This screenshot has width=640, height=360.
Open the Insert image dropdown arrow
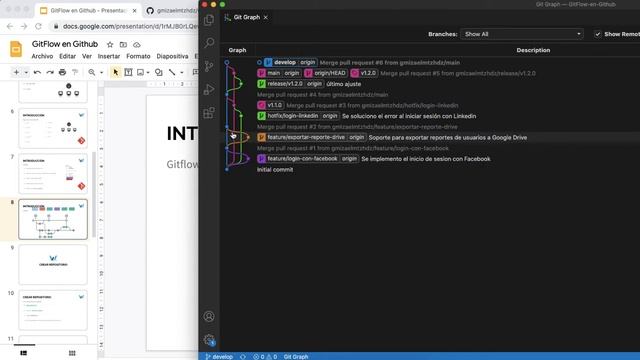[x=148, y=72]
